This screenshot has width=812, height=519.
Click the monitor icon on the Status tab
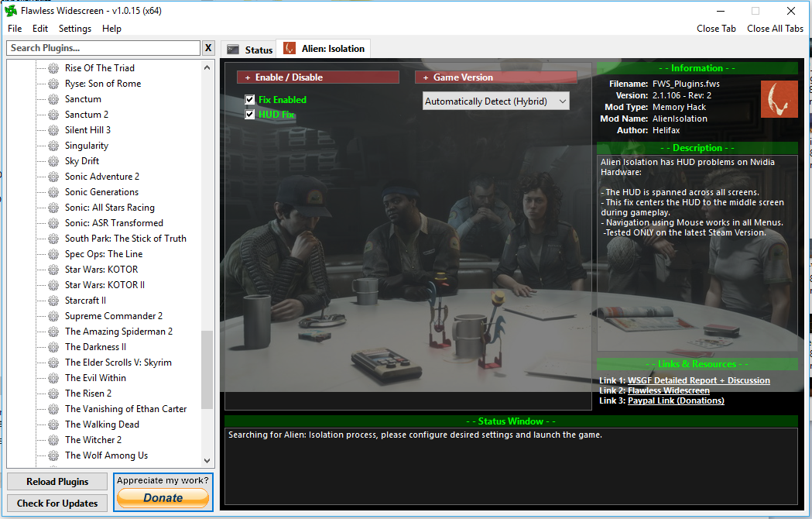[233, 50]
